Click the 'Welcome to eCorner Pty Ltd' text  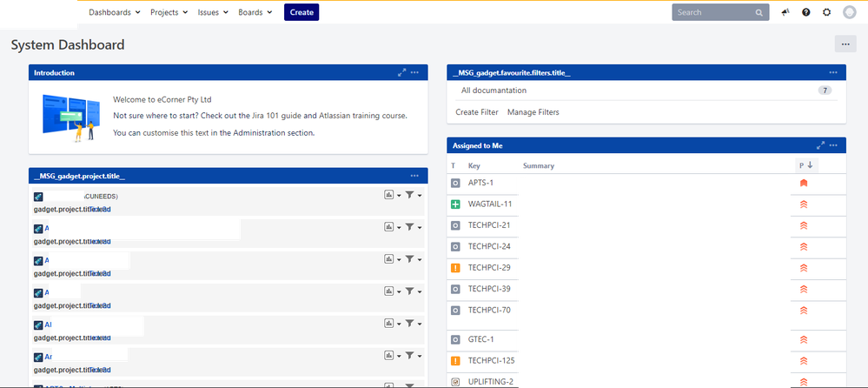[162, 100]
